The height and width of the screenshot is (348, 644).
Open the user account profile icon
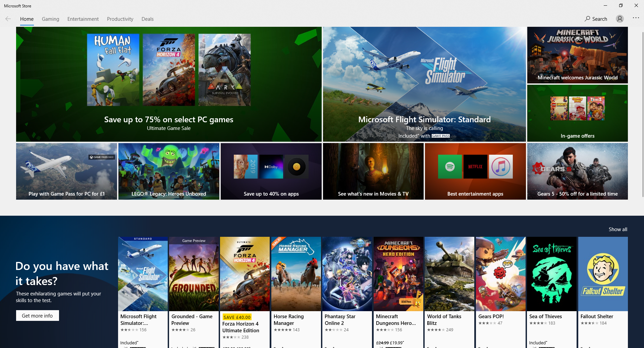pyautogui.click(x=620, y=19)
